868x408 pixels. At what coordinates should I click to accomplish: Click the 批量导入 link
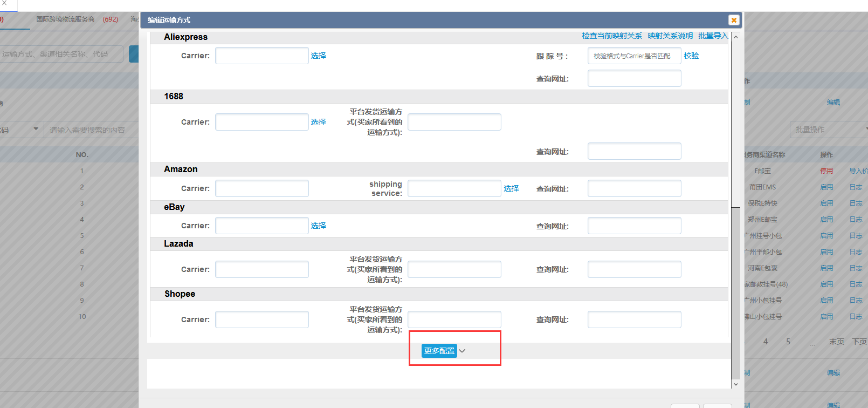(x=713, y=36)
